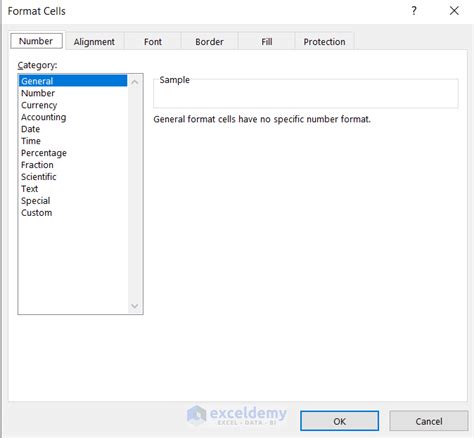Open the Font tab
This screenshot has height=438, width=474.
click(x=153, y=42)
